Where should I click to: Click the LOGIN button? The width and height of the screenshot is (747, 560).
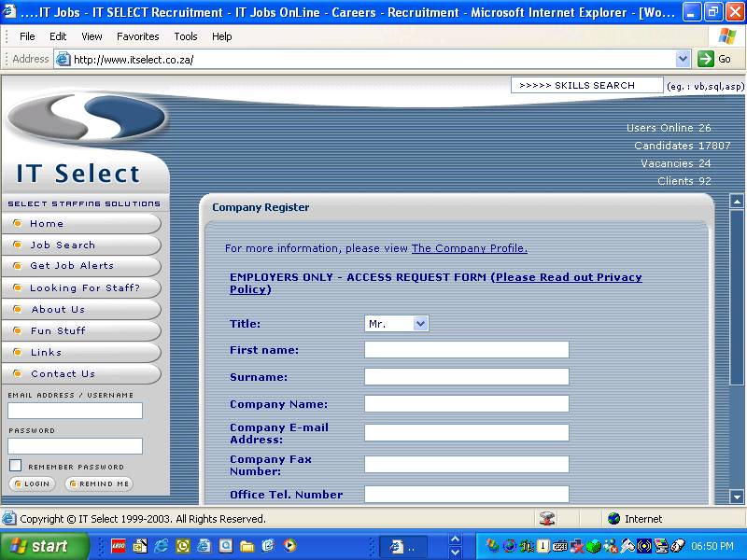[32, 483]
